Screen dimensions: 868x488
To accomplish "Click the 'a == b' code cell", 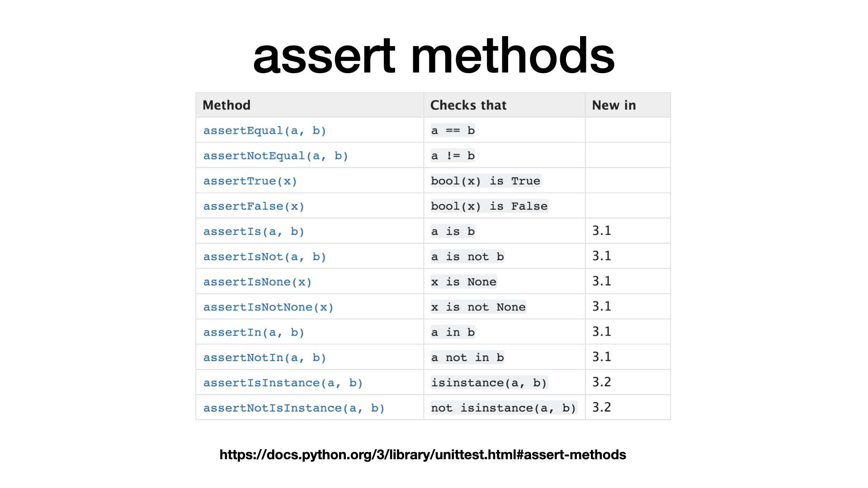I will [453, 131].
